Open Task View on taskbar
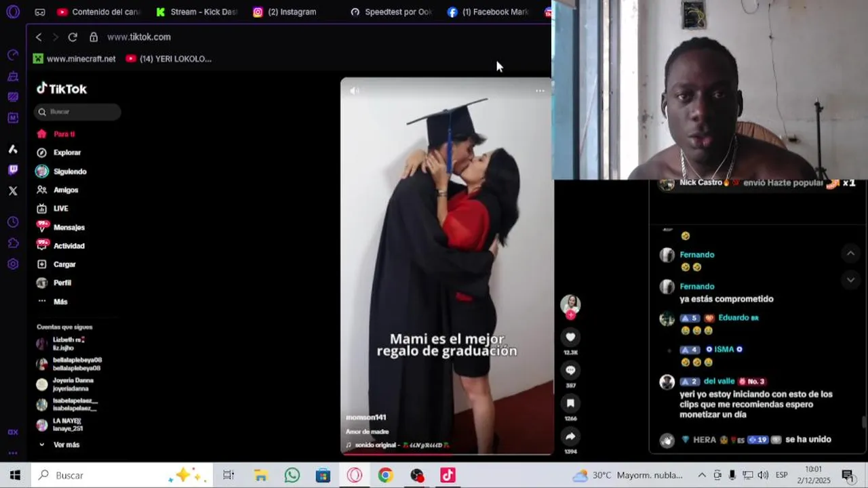Image resolution: width=868 pixels, height=488 pixels. click(229, 475)
